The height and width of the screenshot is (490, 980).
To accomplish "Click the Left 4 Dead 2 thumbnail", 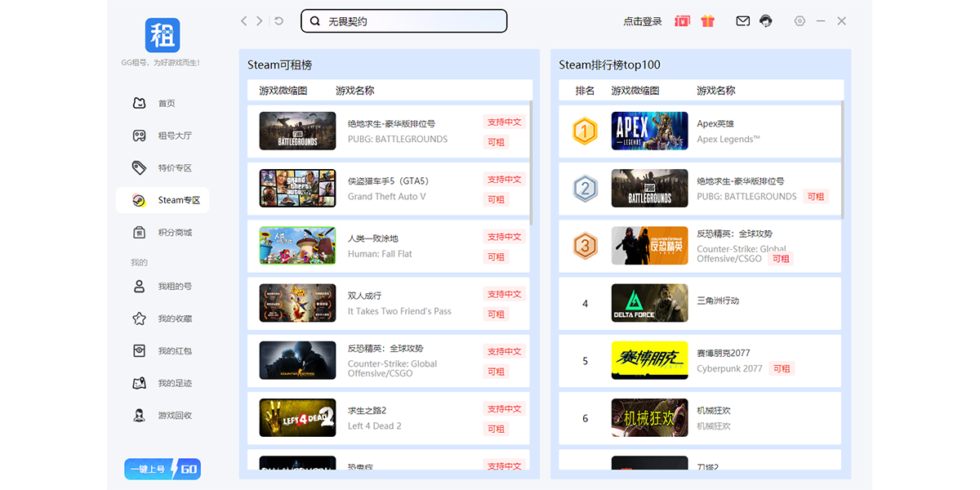I will (x=297, y=417).
